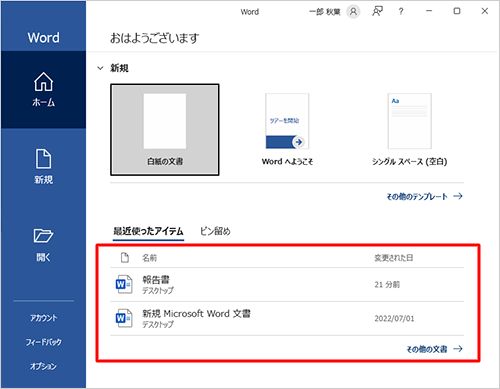Open the feedback person icon in title bar
The image size is (500, 389).
click(377, 12)
